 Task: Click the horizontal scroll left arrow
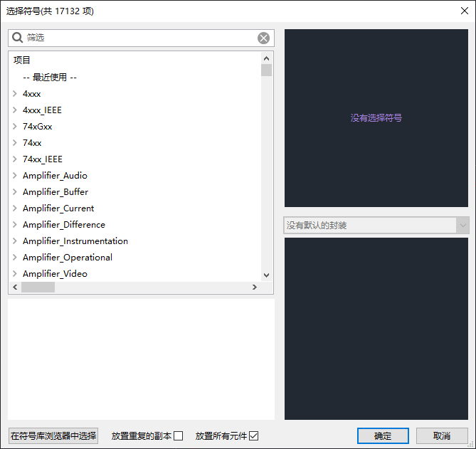(x=15, y=287)
